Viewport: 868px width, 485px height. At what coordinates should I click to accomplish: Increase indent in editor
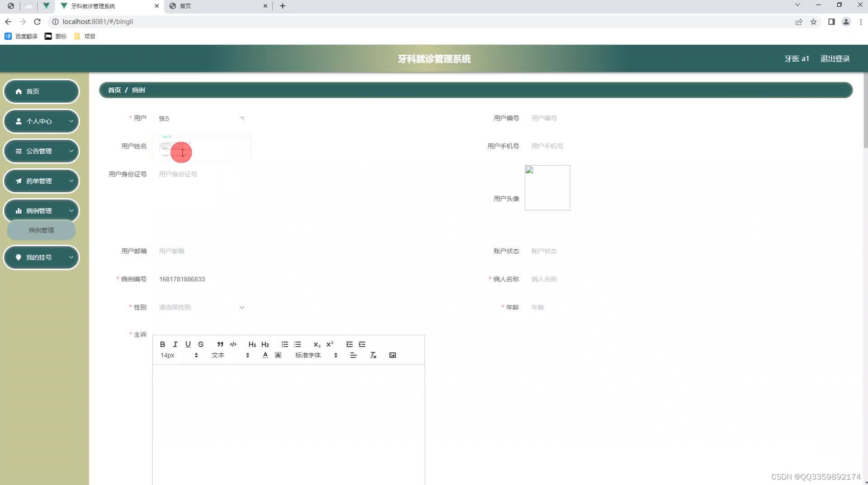(362, 344)
